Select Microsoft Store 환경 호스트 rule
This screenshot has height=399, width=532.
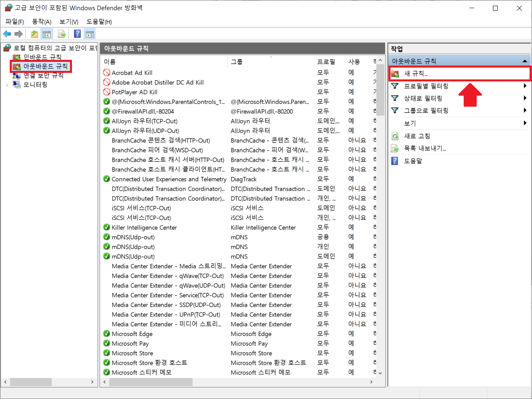click(x=239, y=363)
